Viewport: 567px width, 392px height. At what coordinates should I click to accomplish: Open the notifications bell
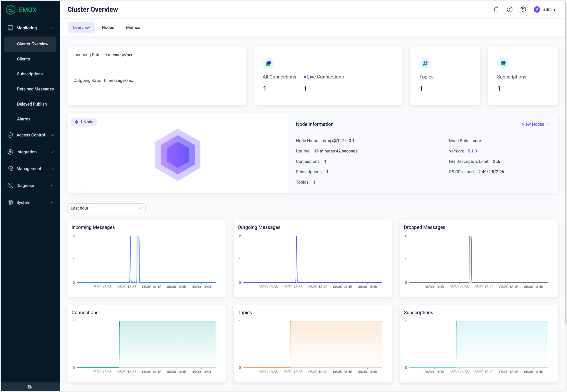496,9
